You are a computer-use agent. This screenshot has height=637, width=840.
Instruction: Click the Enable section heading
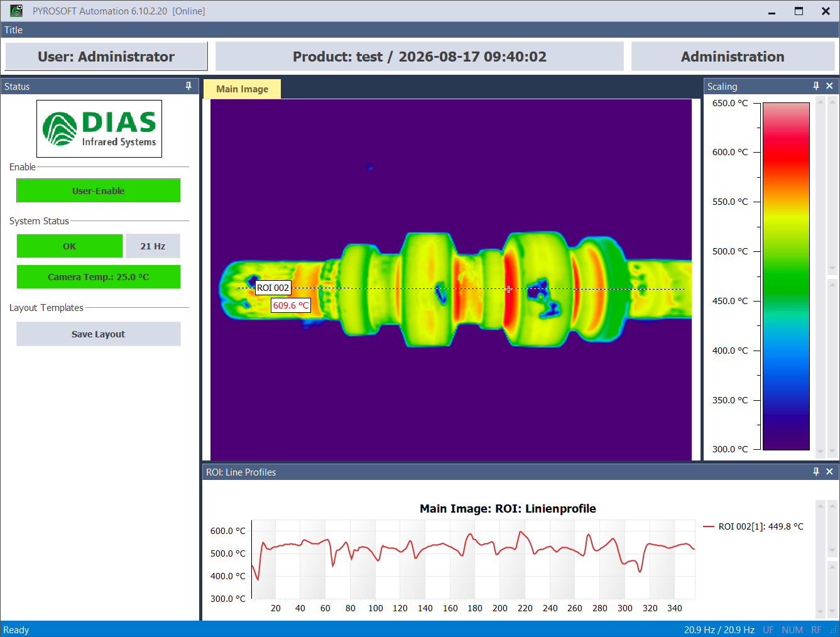(23, 167)
